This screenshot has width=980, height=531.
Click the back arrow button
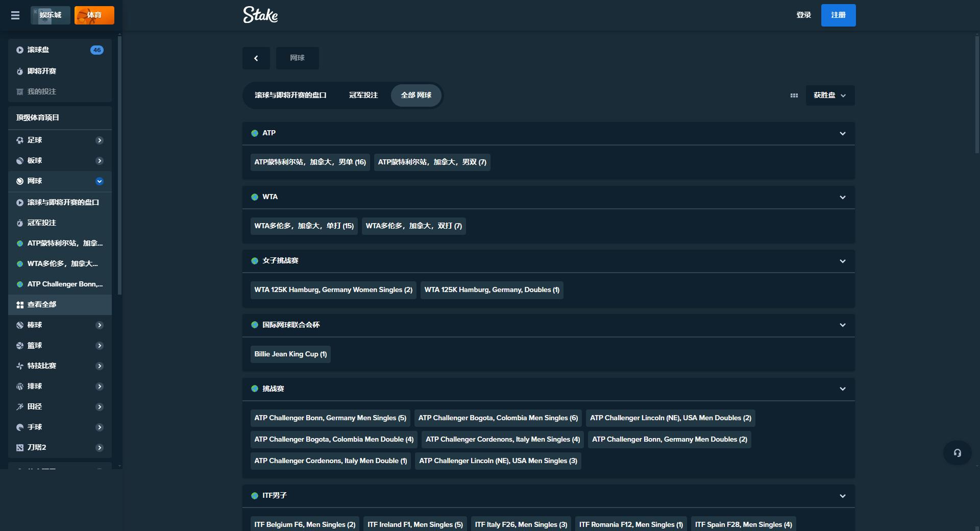click(x=256, y=58)
